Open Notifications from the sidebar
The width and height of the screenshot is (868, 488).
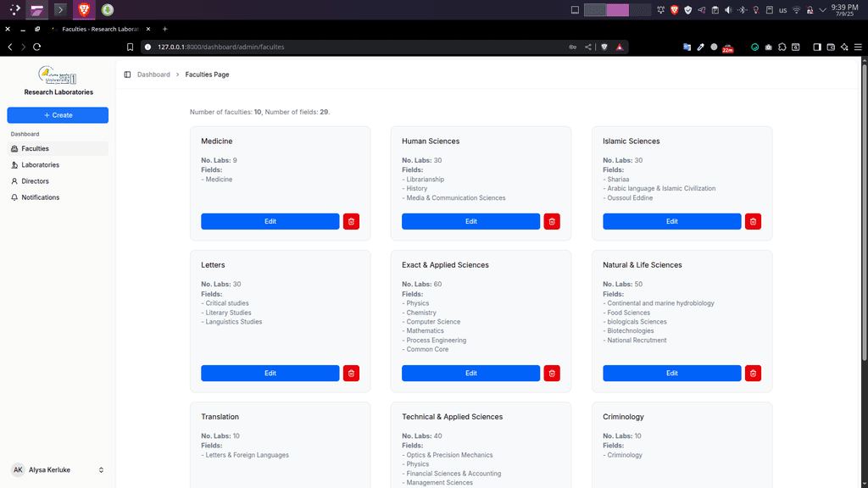40,197
